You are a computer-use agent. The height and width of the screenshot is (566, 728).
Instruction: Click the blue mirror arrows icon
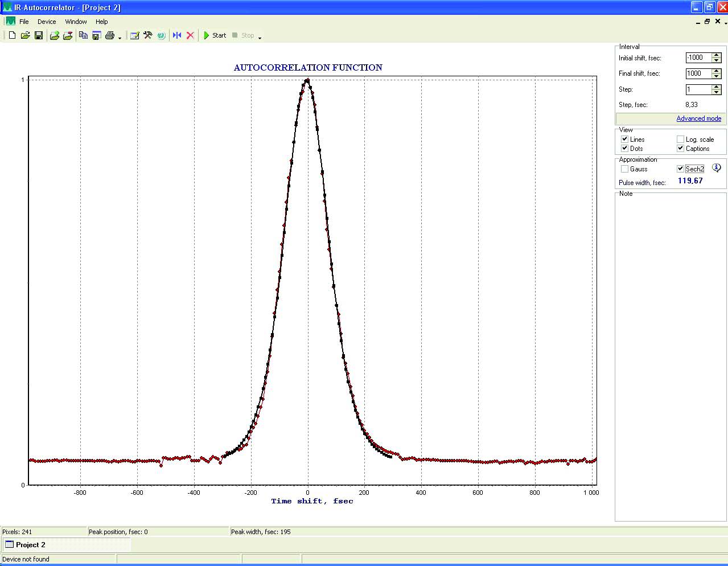point(177,35)
